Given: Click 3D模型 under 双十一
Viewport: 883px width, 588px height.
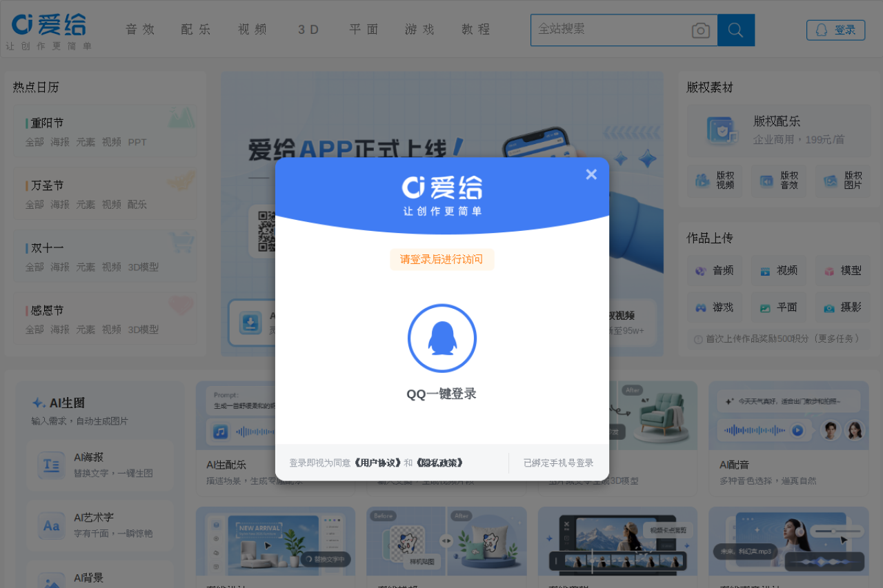Looking at the screenshot, I should tap(143, 267).
